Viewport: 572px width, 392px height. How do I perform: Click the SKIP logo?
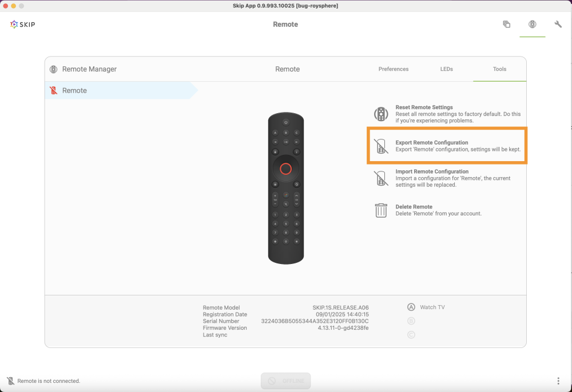(23, 25)
